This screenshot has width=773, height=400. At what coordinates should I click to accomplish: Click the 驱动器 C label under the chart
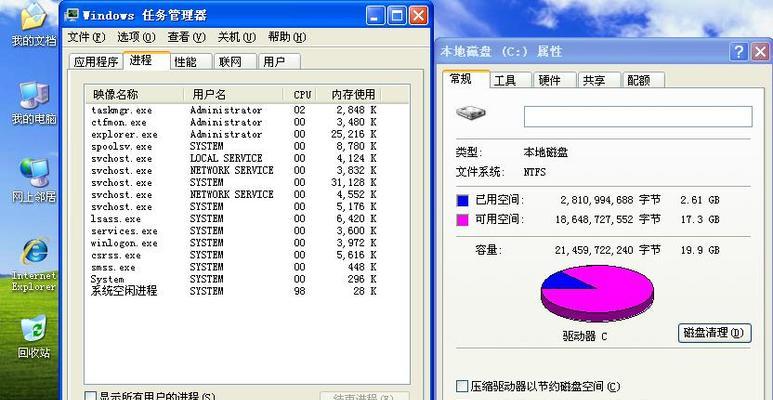[x=585, y=336]
